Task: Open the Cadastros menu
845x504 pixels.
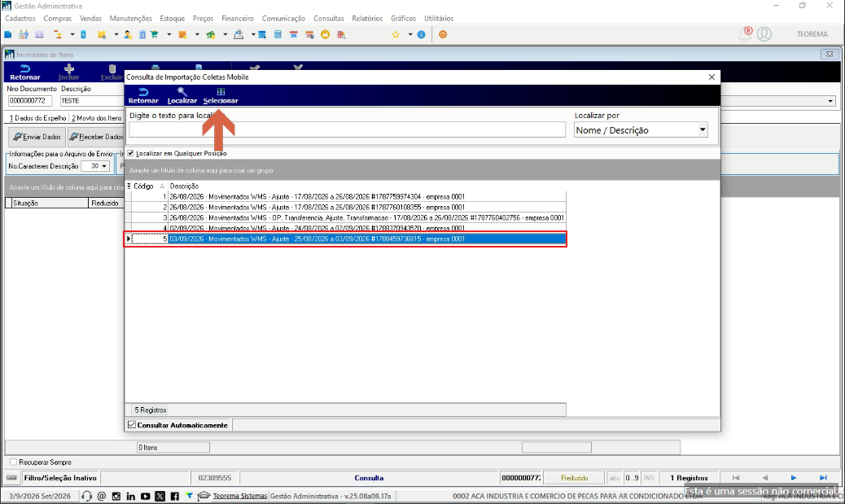Action: [20, 19]
